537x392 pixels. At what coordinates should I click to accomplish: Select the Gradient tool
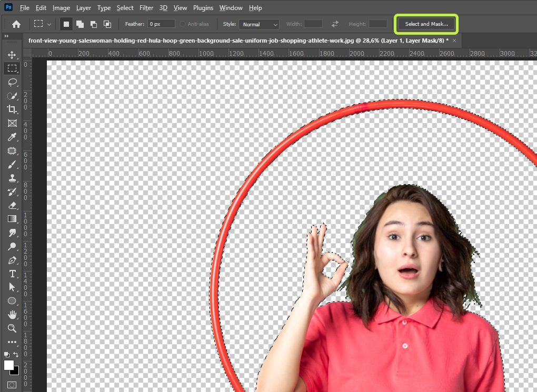(12, 219)
